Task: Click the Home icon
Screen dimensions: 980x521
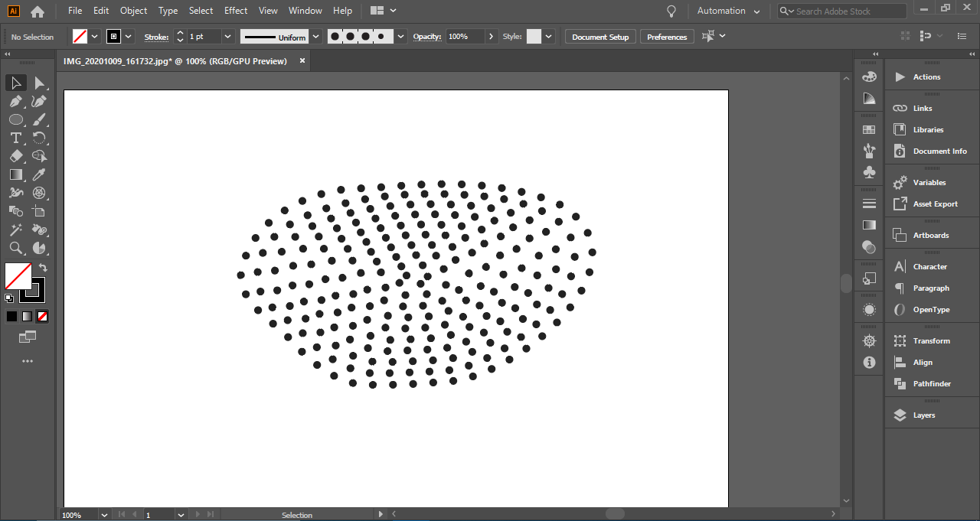Action: pos(38,11)
